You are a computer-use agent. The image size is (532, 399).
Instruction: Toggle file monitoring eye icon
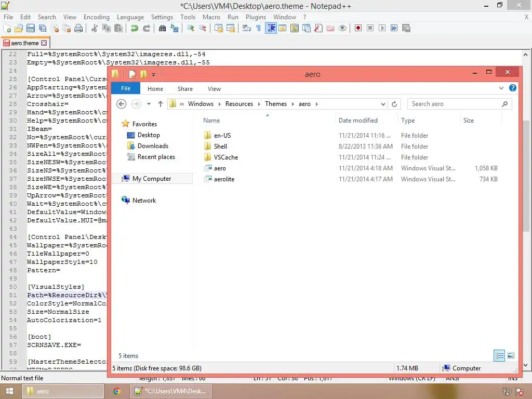[x=342, y=28]
